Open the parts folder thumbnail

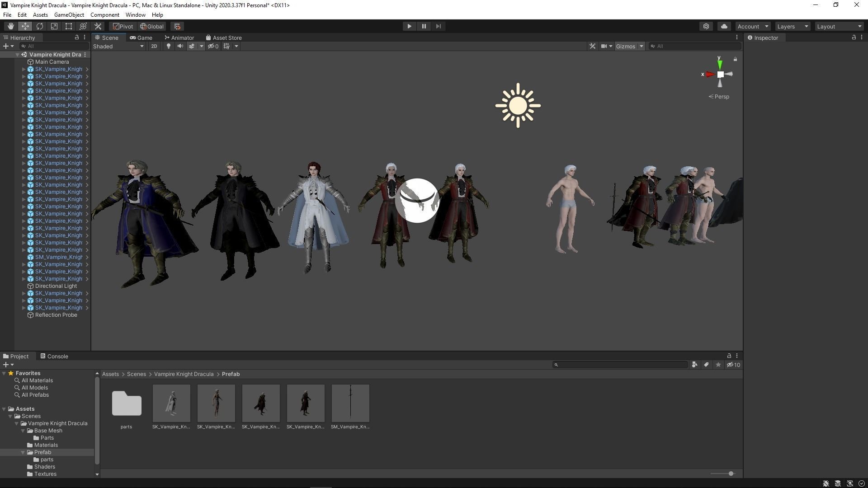127,404
